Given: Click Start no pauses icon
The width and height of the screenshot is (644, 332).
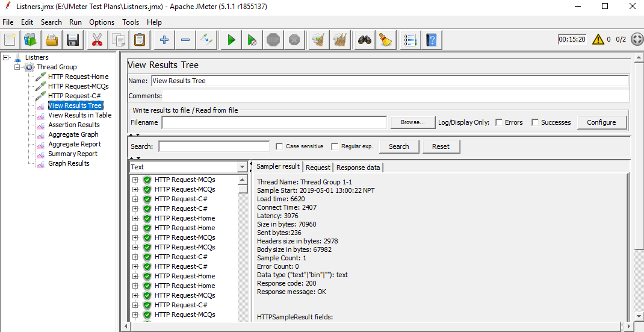Looking at the screenshot, I should point(252,40).
